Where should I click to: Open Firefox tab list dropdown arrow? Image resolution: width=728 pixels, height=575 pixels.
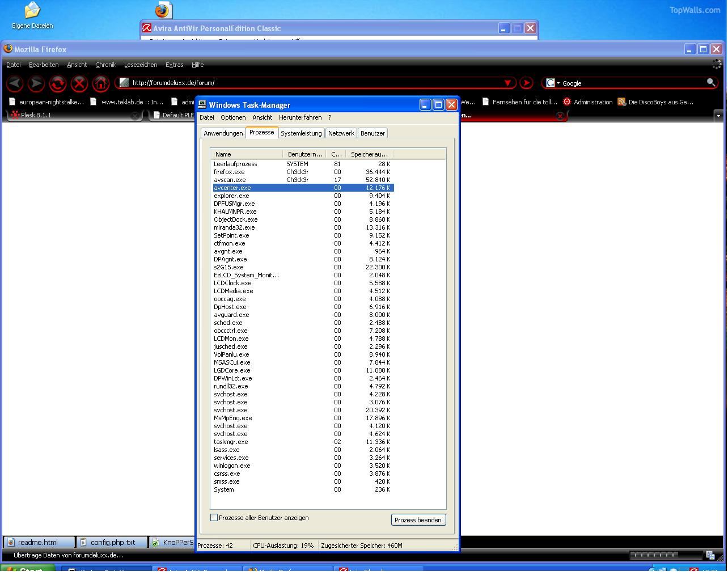[x=718, y=116]
